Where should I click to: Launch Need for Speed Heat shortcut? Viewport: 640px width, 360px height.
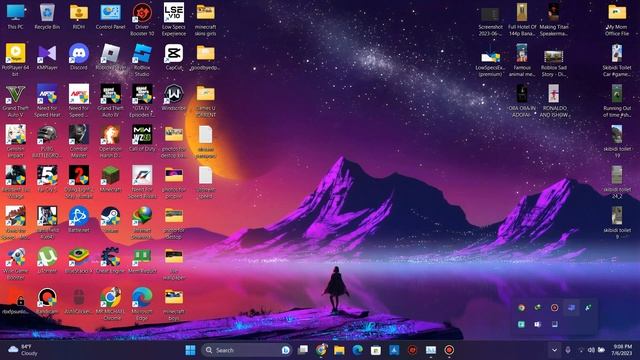click(x=47, y=100)
